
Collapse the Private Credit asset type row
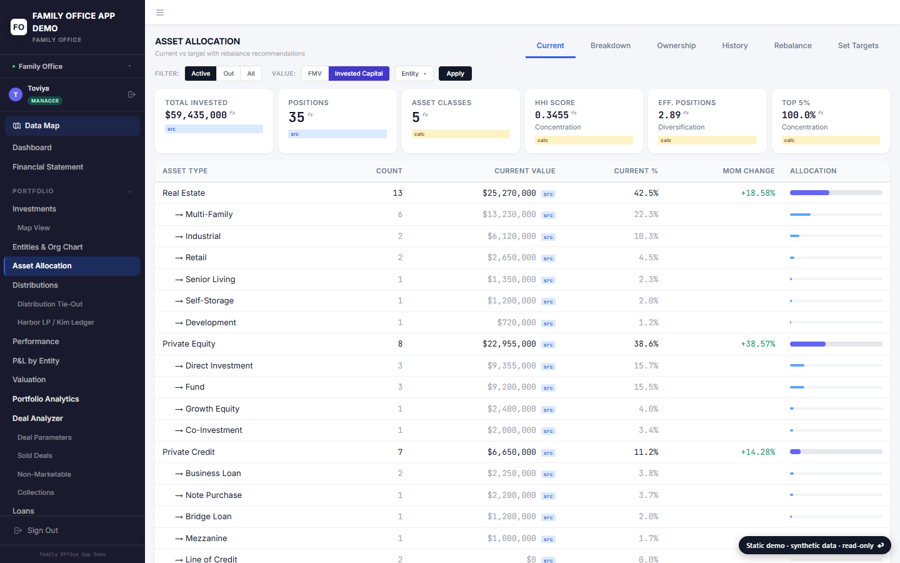click(x=188, y=452)
